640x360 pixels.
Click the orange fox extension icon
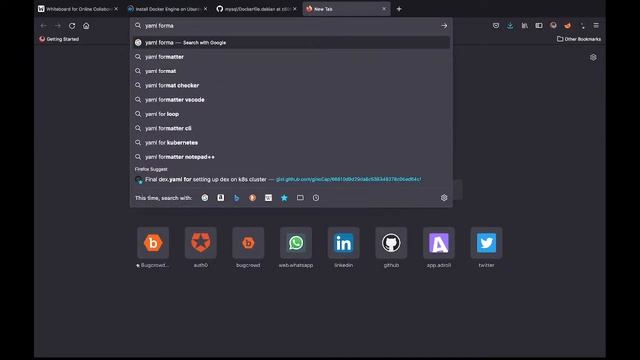567,25
